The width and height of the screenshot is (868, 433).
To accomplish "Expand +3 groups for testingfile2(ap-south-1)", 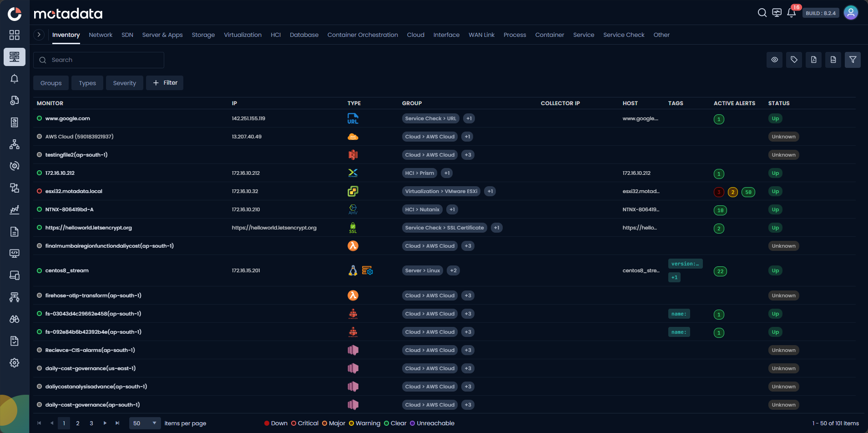I will pyautogui.click(x=468, y=155).
